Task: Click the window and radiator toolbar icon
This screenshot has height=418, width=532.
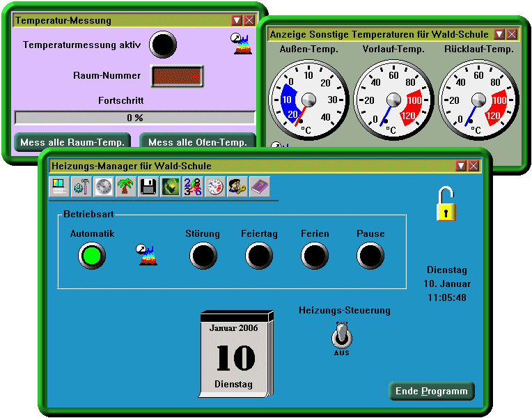Action: 60,187
